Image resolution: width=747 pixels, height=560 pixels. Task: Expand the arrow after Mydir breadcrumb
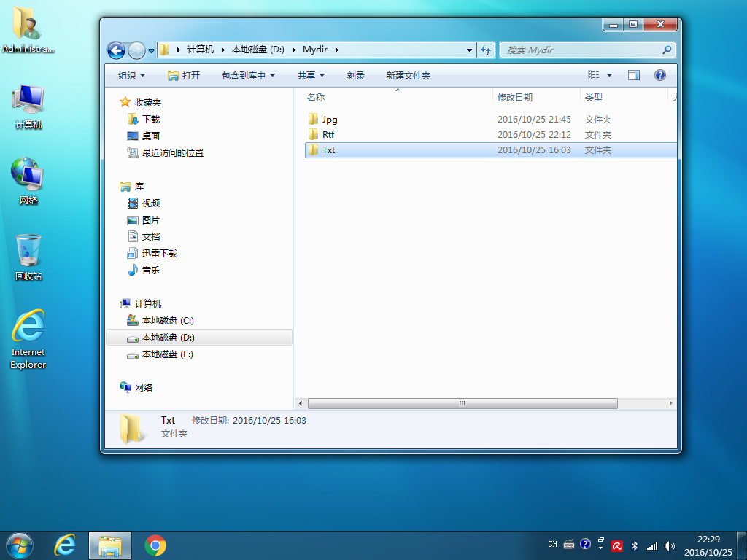coord(337,50)
